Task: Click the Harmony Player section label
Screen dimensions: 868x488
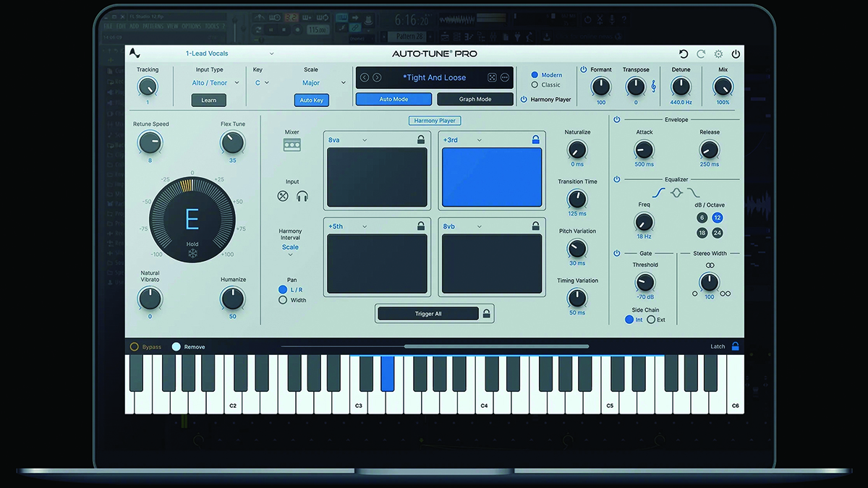Action: coord(435,121)
